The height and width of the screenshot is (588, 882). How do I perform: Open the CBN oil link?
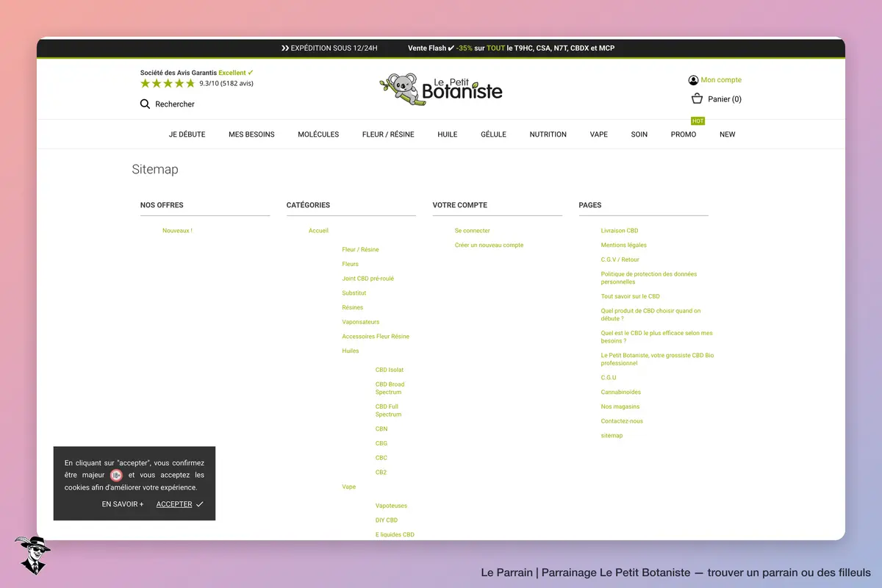click(381, 429)
